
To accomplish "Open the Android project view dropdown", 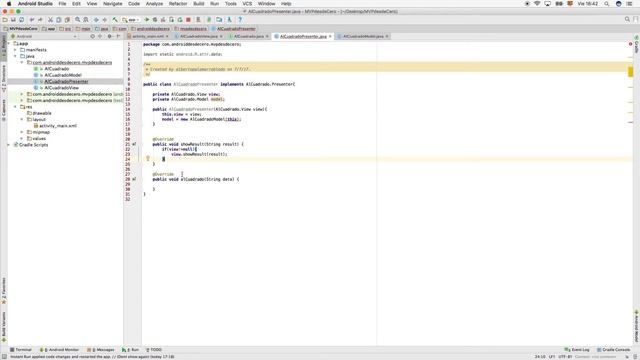I will [44, 36].
